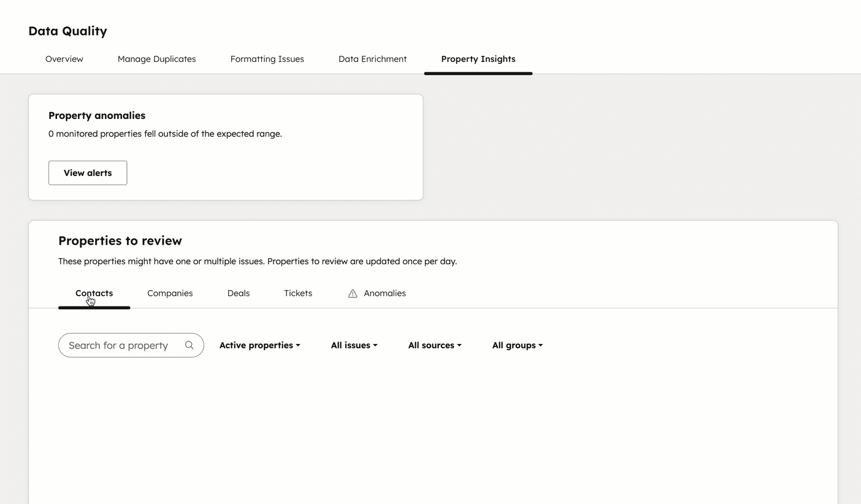This screenshot has height=504, width=861.
Task: Switch to the Anomalies tab
Action: 385,293
